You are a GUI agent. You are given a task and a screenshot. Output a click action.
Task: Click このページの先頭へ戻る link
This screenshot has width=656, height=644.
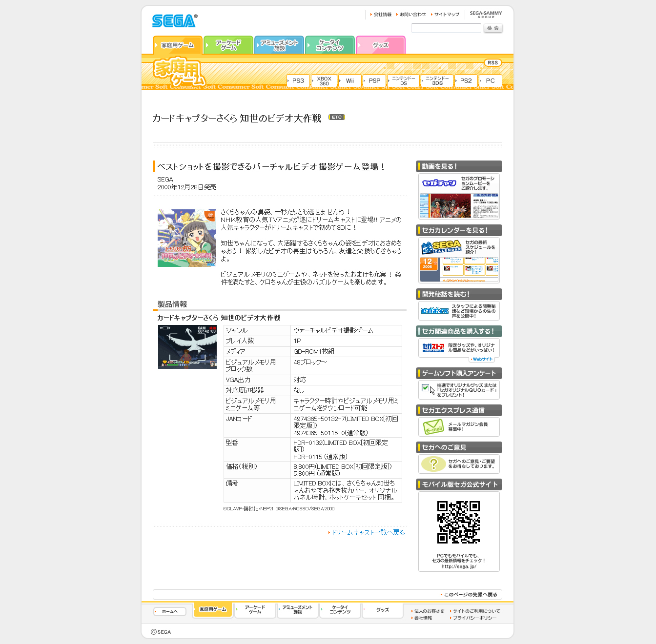pyautogui.click(x=469, y=595)
